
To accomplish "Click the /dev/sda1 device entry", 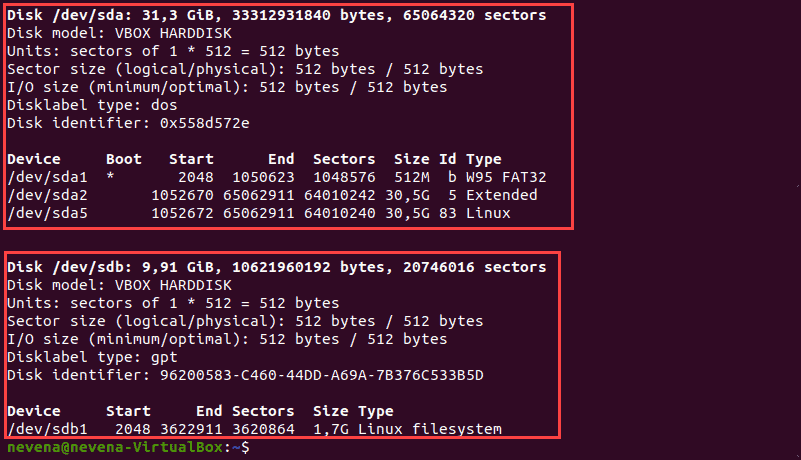I will pyautogui.click(x=47, y=177).
